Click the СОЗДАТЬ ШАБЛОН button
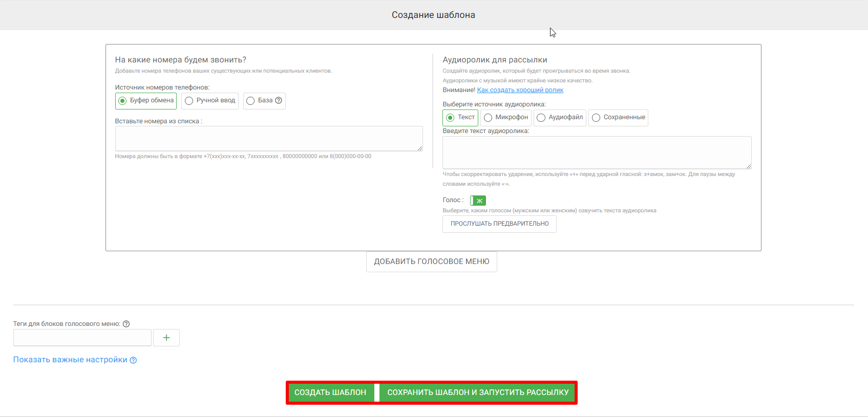The image size is (868, 417). (330, 392)
